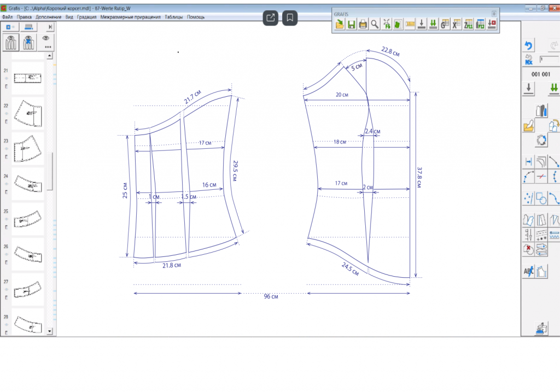The image size is (560, 392).
Task: Click the ABC text tool icon
Action: (528, 271)
